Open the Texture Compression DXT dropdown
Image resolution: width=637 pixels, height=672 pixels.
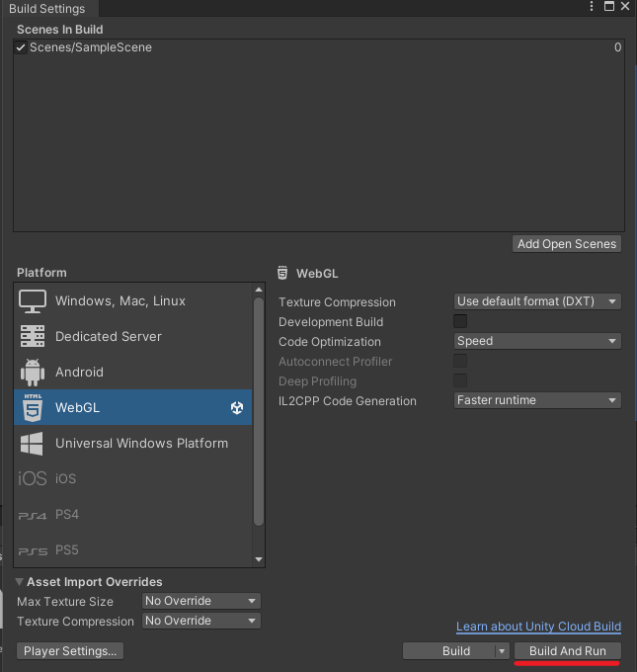537,301
